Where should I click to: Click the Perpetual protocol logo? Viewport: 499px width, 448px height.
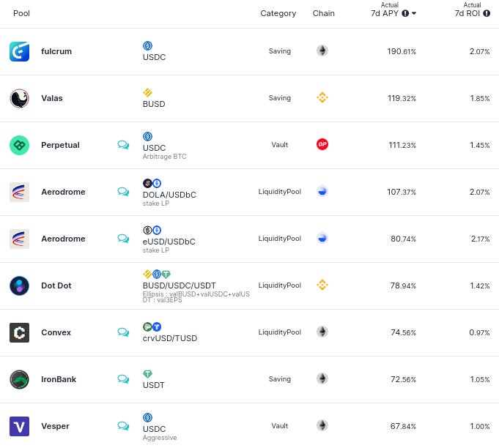pyautogui.click(x=19, y=145)
